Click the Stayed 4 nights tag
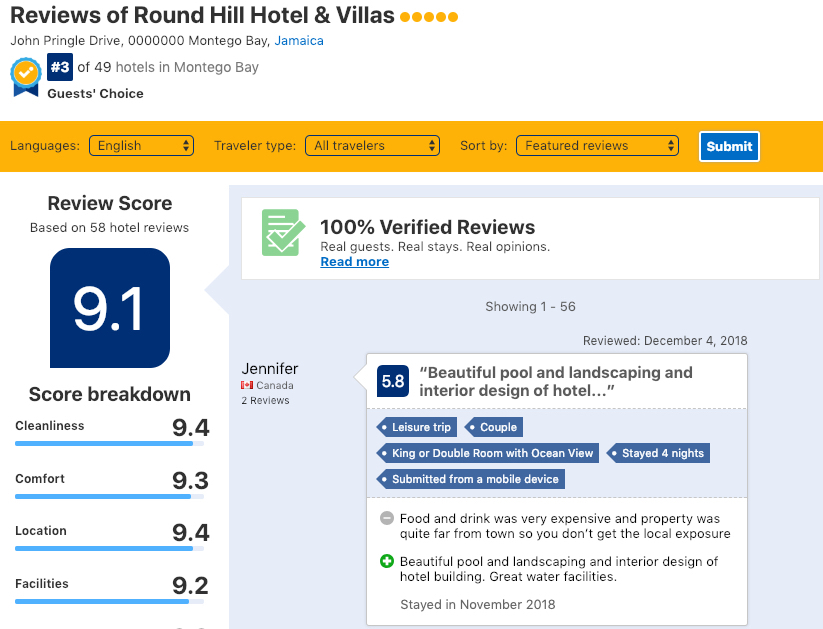The image size is (823, 629). tap(658, 453)
